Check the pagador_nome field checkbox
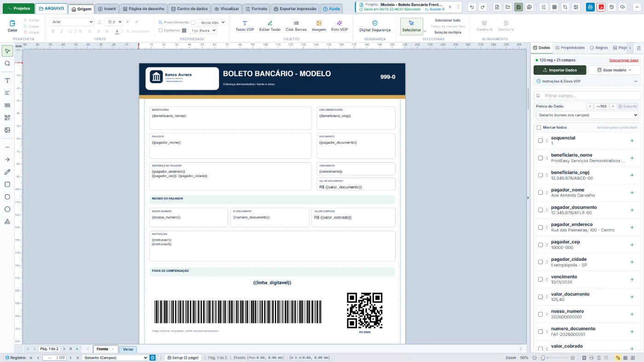Viewport: 644px width, 362px height. pos(540,192)
